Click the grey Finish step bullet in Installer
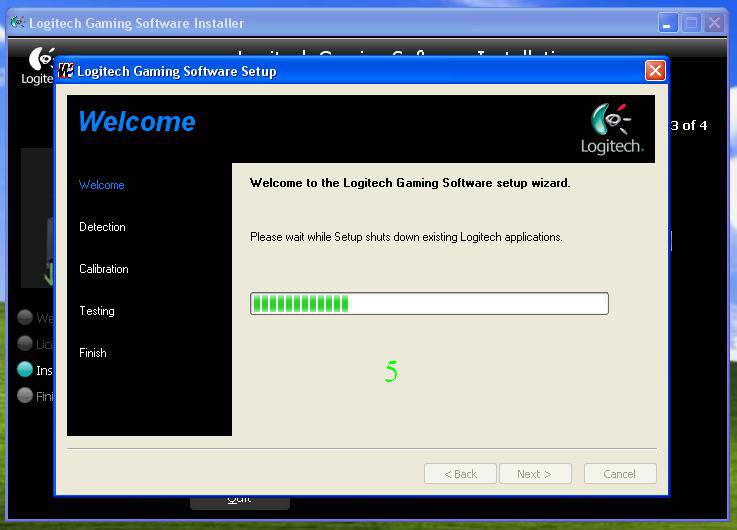Screen dimensions: 737x530 (x=25, y=395)
